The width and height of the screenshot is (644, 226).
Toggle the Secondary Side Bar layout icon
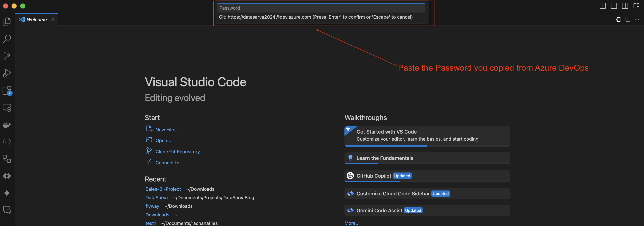pos(625,6)
